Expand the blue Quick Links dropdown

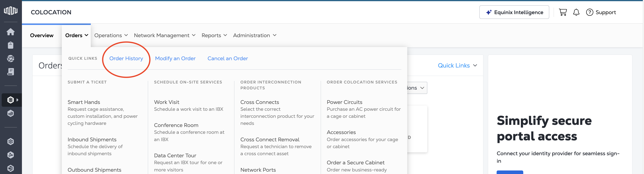(457, 66)
